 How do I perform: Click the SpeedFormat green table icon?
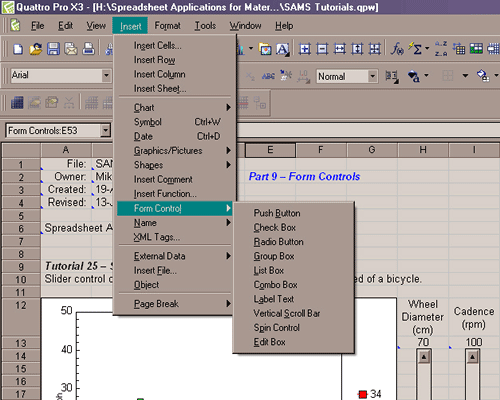[476, 49]
